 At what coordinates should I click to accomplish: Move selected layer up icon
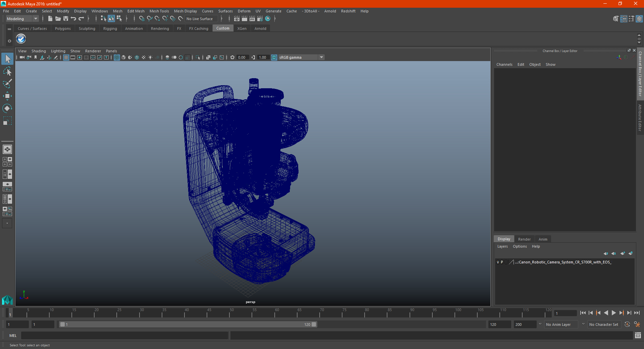pos(606,253)
